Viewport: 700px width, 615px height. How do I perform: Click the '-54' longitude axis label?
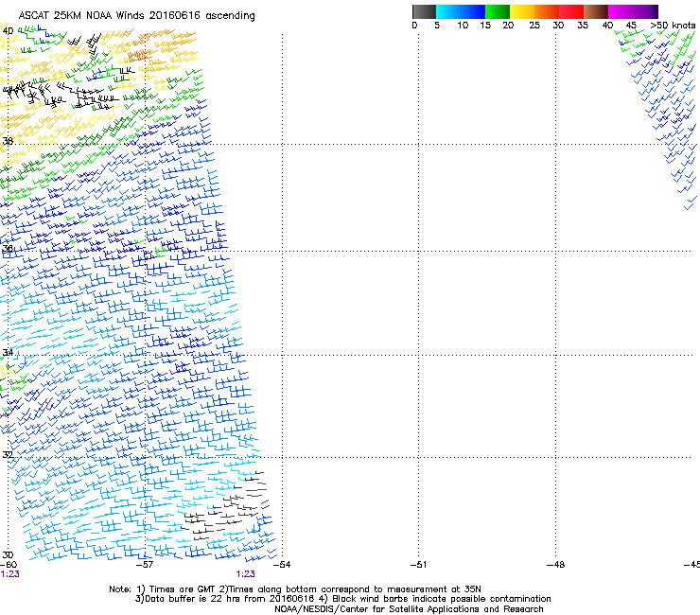(x=282, y=565)
